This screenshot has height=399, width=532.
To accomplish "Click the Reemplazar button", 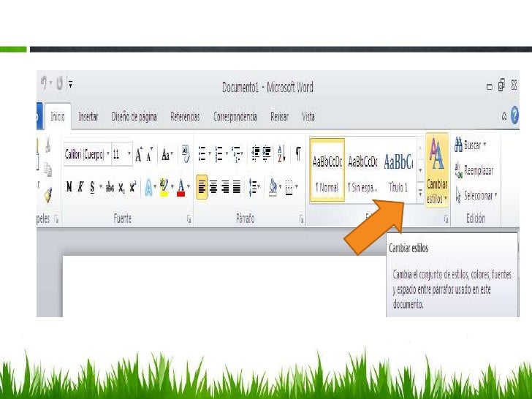I will coord(474,170).
